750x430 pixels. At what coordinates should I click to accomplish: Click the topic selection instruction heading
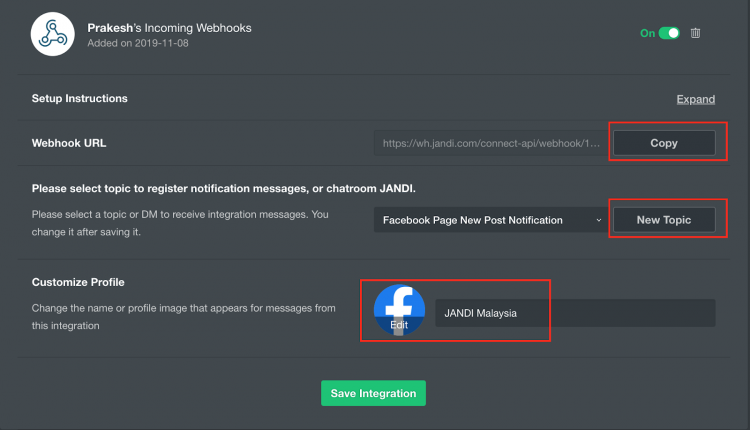pos(223,188)
